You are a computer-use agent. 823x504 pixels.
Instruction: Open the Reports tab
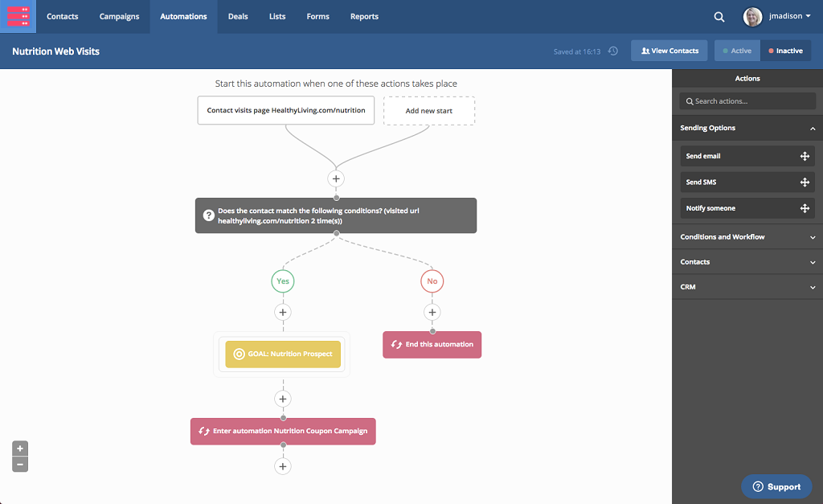pos(364,17)
